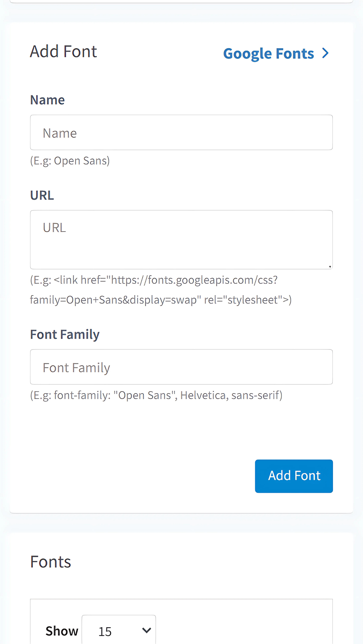Screen dimensions: 363x644
Task: Click the bold Font Family field label
Action: coord(65,334)
